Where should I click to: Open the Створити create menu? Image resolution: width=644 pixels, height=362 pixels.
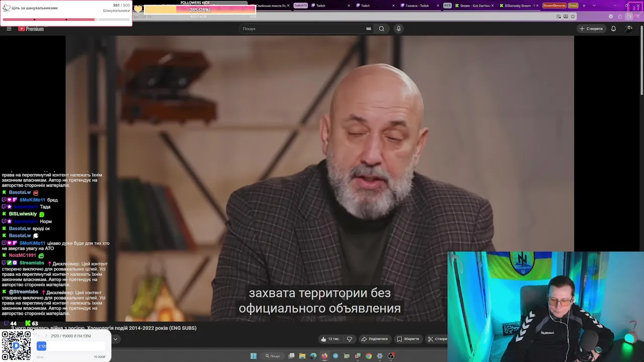point(591,29)
